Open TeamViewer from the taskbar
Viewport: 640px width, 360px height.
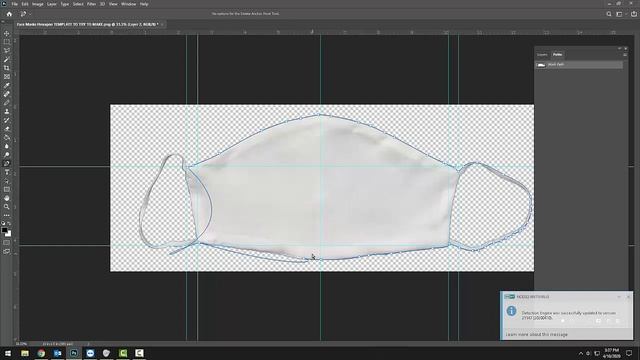[90, 353]
